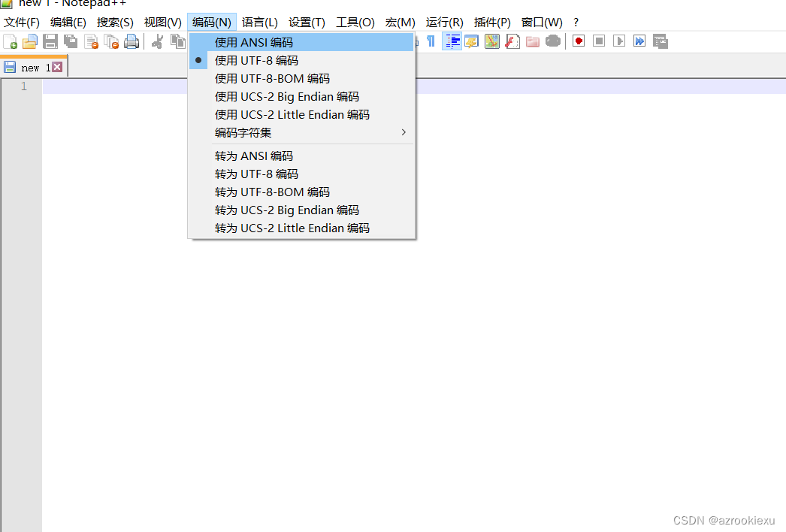Save the current file via floppy icon
The width and height of the screenshot is (786, 532).
pos(50,41)
